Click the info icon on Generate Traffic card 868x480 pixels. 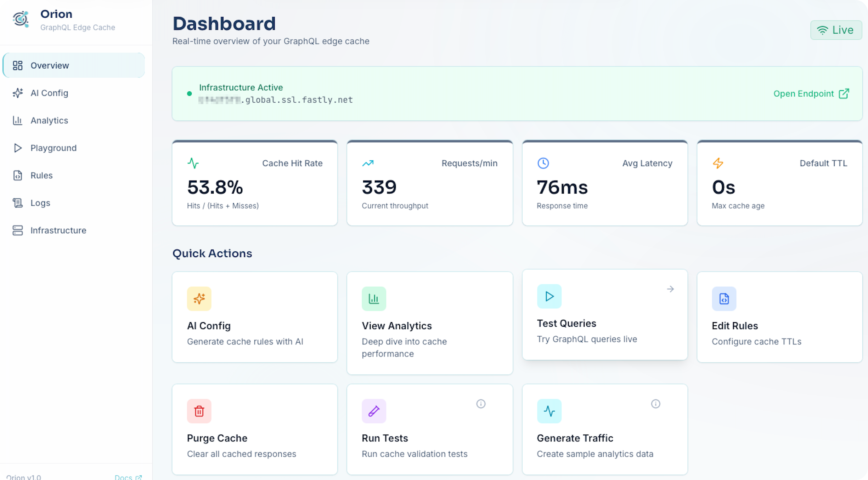tap(655, 404)
